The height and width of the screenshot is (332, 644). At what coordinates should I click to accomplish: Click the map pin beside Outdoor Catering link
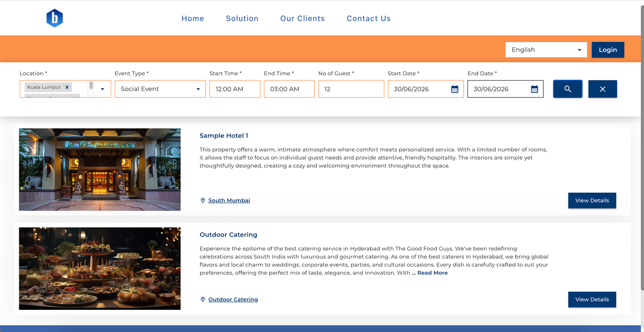[203, 299]
